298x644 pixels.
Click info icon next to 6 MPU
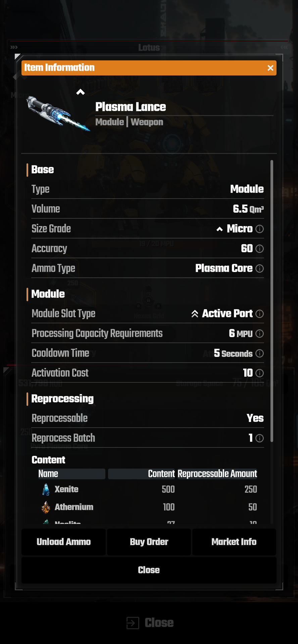(x=259, y=333)
